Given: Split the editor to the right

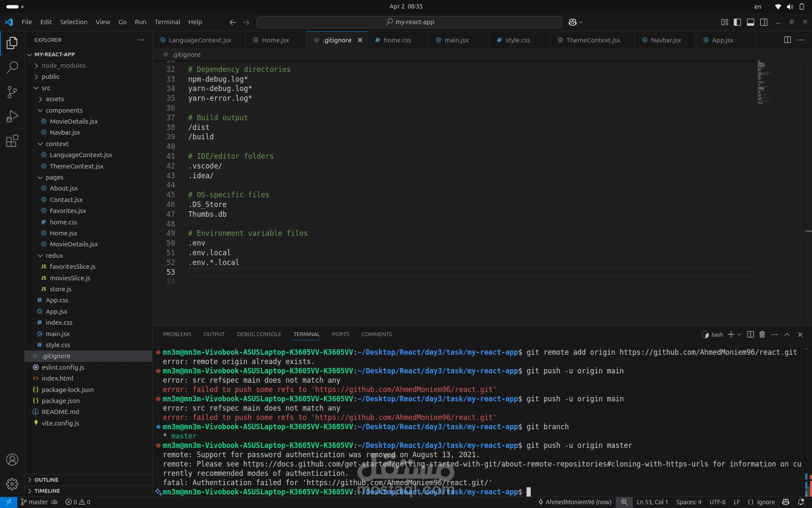Looking at the screenshot, I should pos(787,40).
